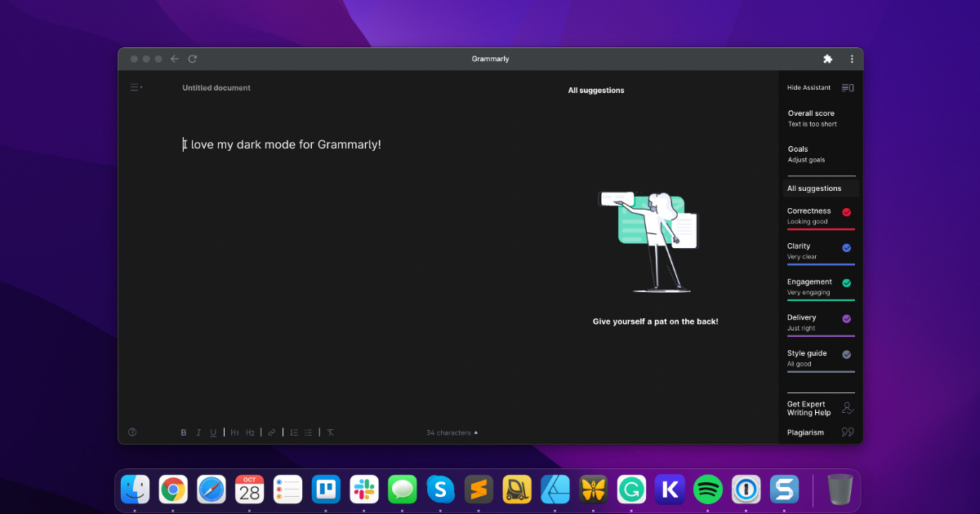Click the red Correctness check icon
This screenshot has width=980, height=514.
pos(847,212)
